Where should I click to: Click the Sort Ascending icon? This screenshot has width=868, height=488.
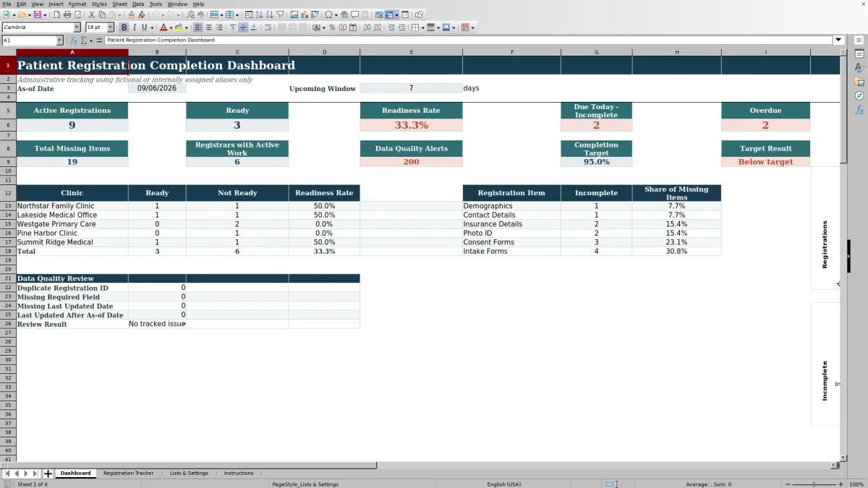coord(258,14)
